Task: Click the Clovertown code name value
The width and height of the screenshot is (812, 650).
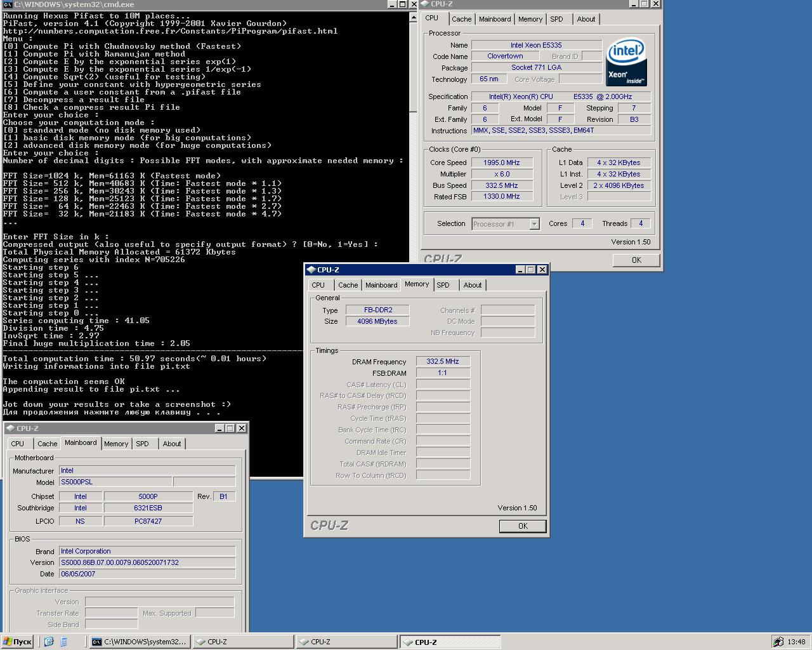Action: [505, 56]
